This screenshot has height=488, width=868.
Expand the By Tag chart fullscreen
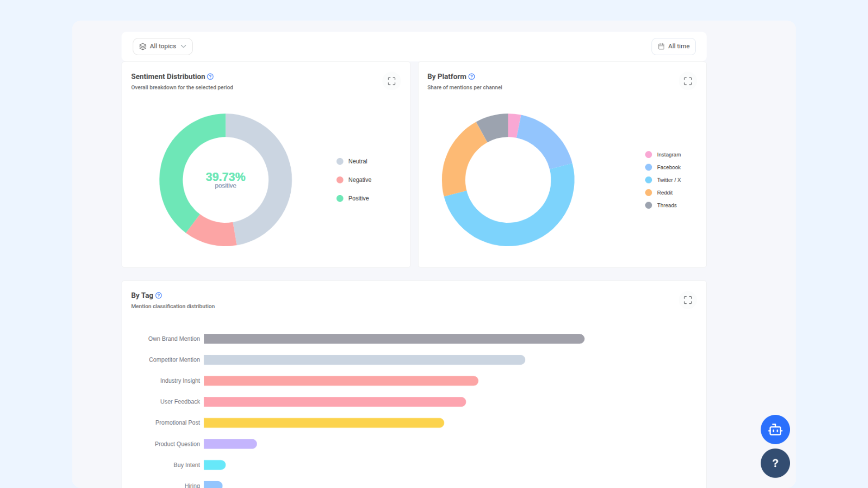pyautogui.click(x=688, y=300)
